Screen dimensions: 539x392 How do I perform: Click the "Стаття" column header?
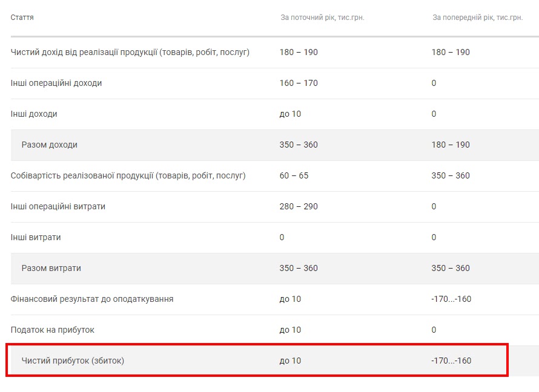click(x=22, y=18)
